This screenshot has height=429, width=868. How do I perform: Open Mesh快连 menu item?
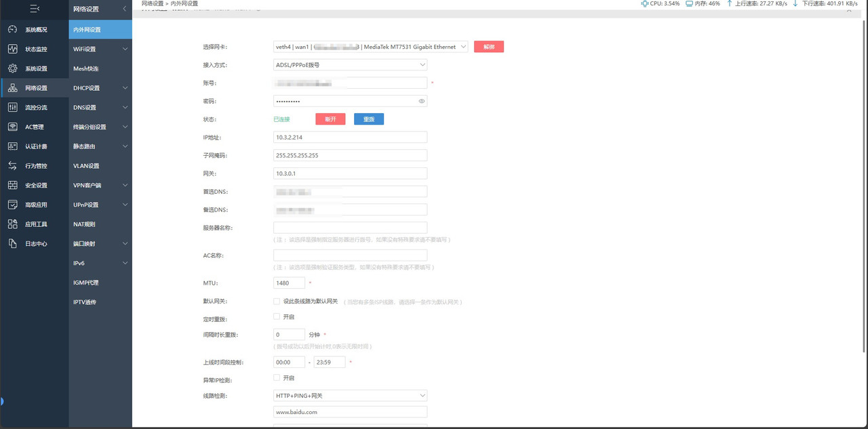100,68
